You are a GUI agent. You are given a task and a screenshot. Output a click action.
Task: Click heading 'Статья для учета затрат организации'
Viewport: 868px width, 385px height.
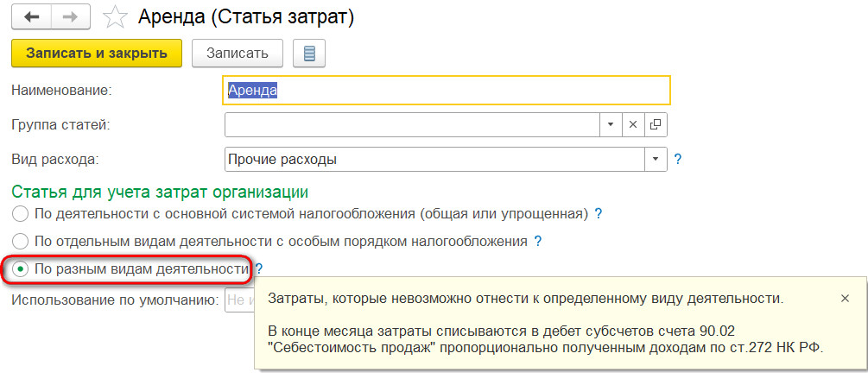[x=160, y=192]
